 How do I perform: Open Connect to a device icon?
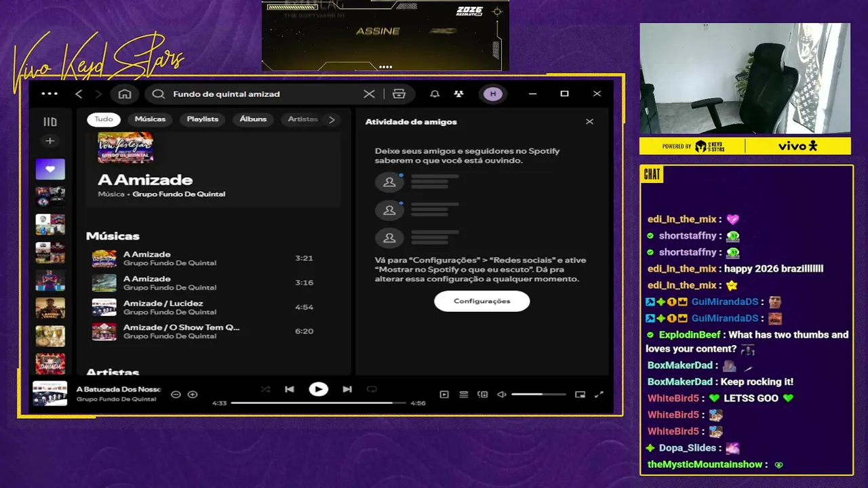483,394
